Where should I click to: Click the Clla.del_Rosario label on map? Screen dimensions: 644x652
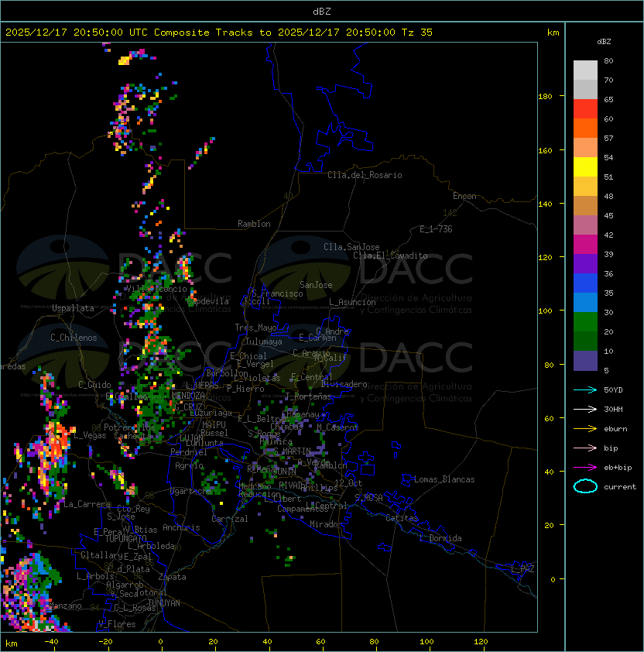pos(365,175)
